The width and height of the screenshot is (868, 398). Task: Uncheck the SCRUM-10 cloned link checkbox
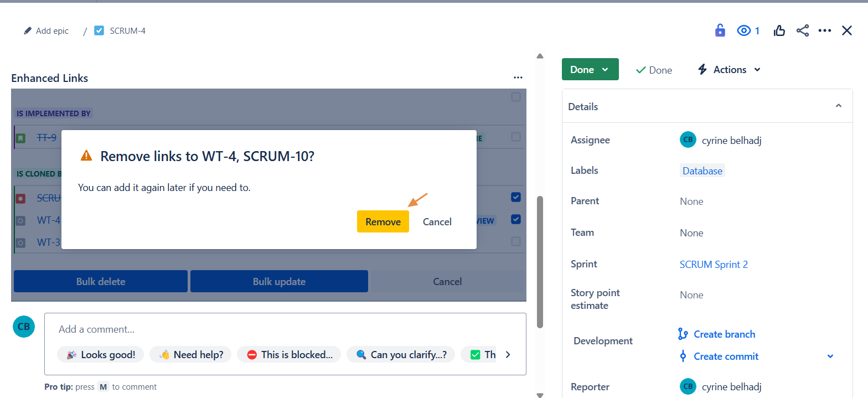516,197
